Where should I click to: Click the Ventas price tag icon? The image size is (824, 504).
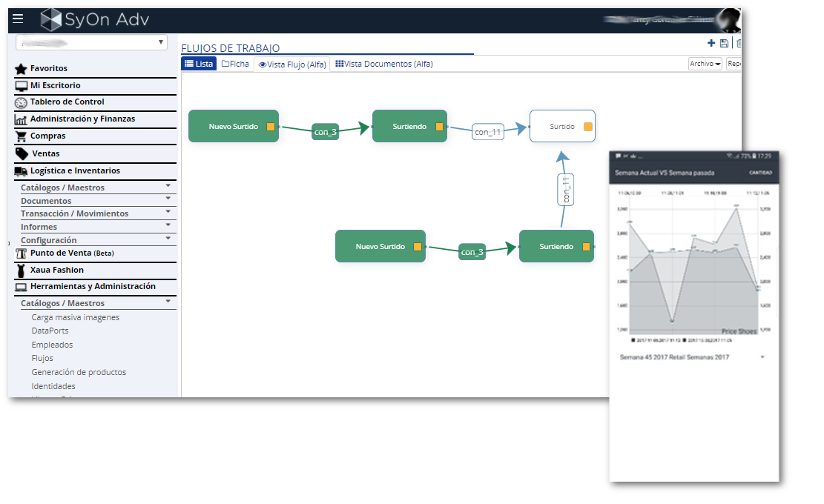tap(22, 153)
